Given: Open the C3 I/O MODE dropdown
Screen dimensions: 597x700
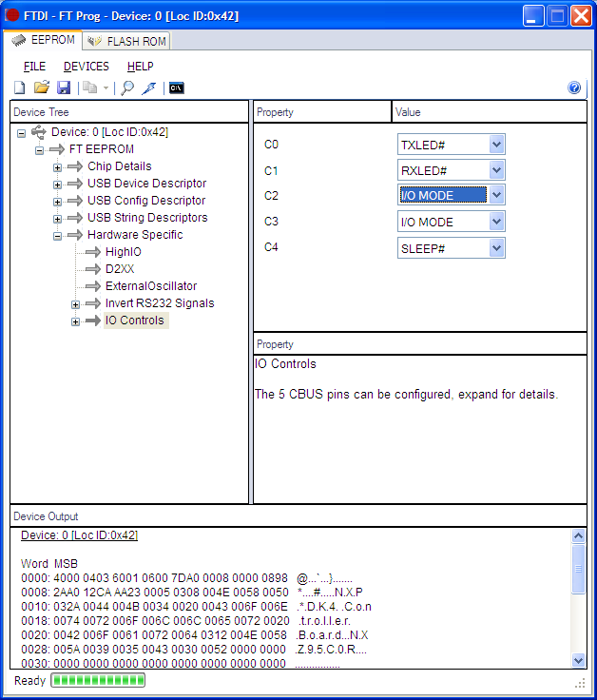Looking at the screenshot, I should coord(496,222).
